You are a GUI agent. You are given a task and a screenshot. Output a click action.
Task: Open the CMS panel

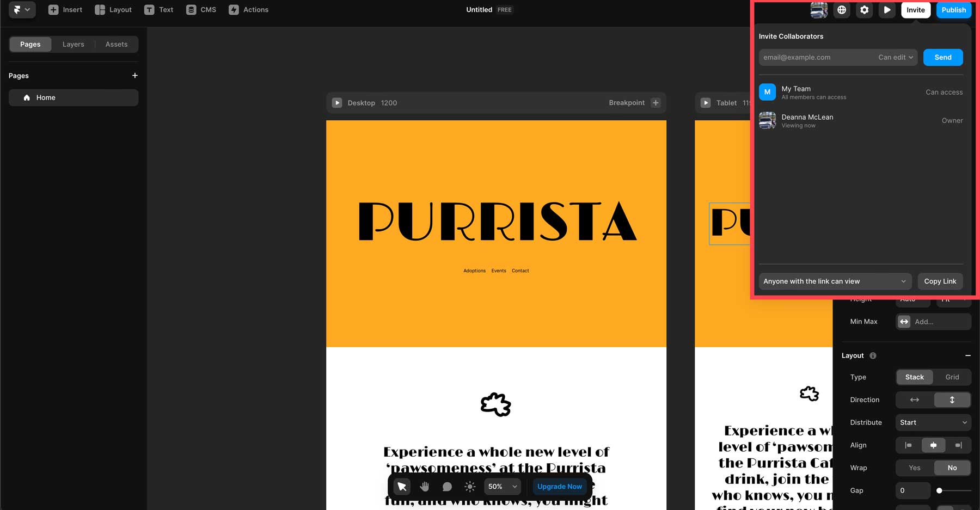(201, 9)
